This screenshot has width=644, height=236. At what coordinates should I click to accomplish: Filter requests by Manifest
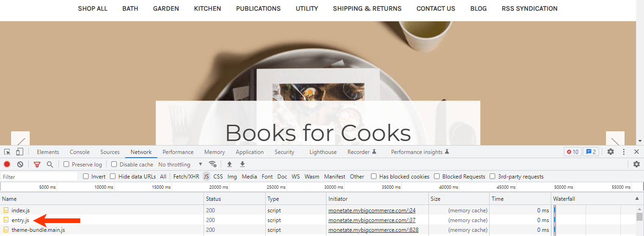tap(335, 176)
